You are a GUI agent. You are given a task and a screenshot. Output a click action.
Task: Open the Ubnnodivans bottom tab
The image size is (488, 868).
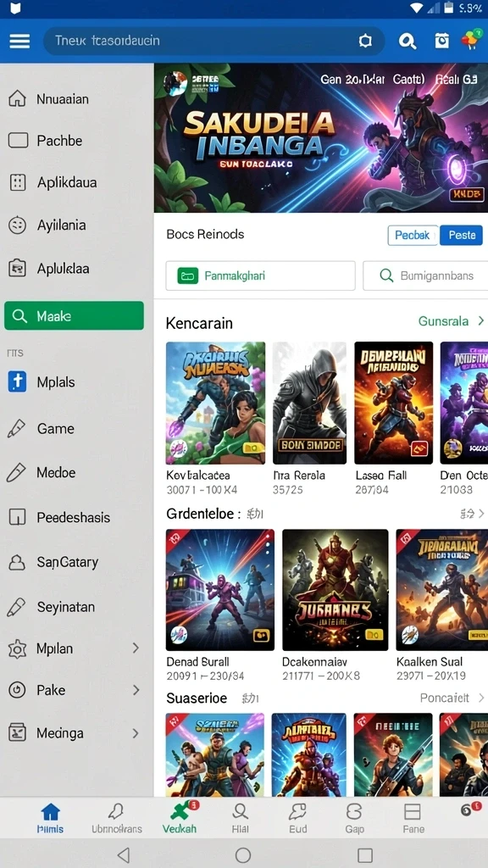pos(117,818)
